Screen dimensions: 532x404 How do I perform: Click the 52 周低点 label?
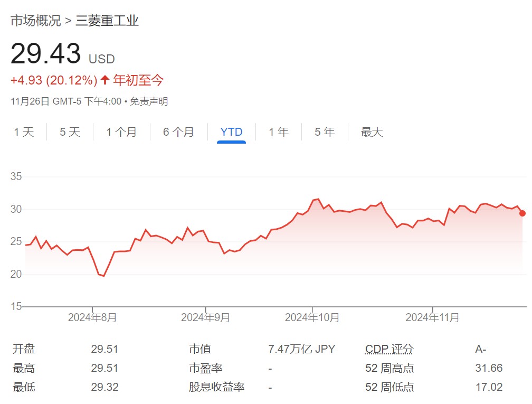tap(389, 387)
